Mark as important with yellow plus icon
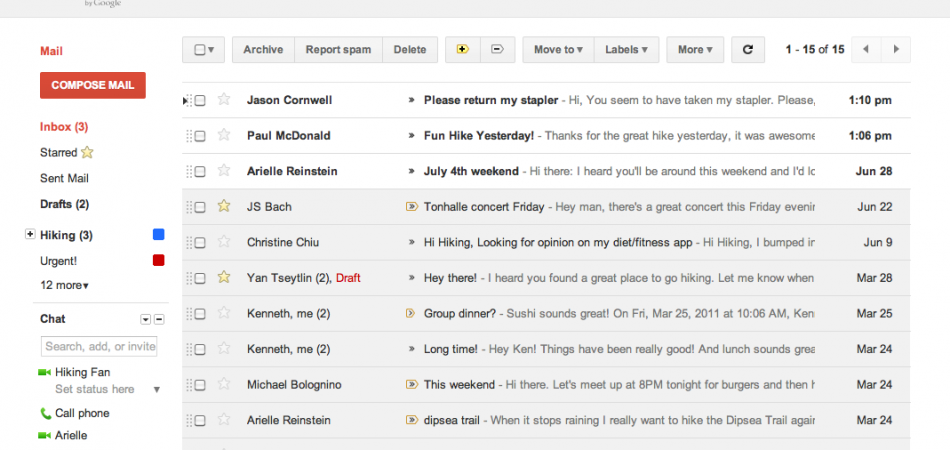This screenshot has height=450, width=950. coord(462,49)
